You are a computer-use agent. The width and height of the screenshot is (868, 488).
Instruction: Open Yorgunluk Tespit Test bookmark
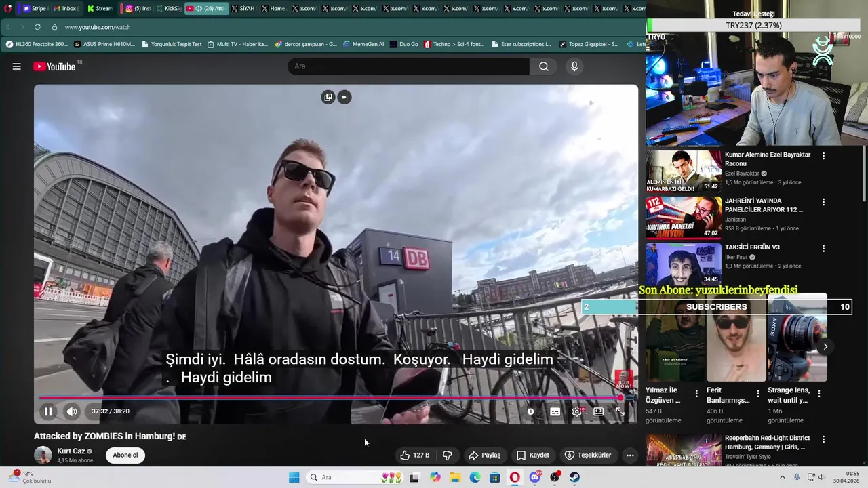[172, 44]
